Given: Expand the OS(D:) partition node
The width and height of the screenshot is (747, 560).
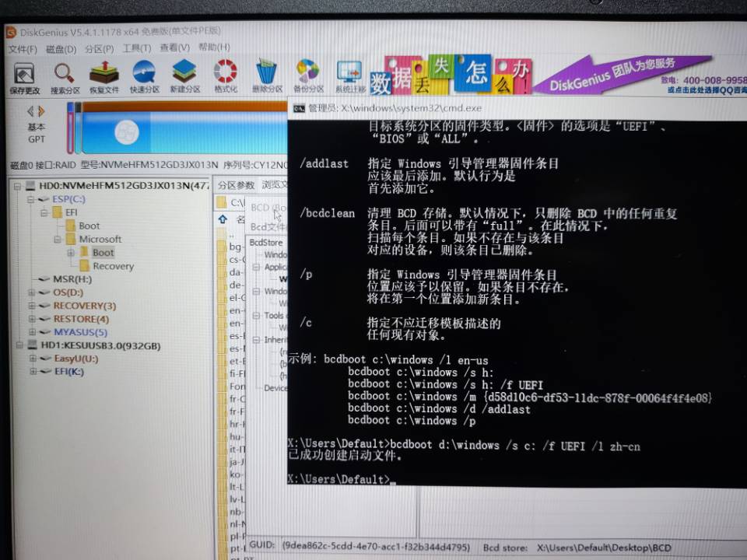Looking at the screenshot, I should [x=32, y=292].
